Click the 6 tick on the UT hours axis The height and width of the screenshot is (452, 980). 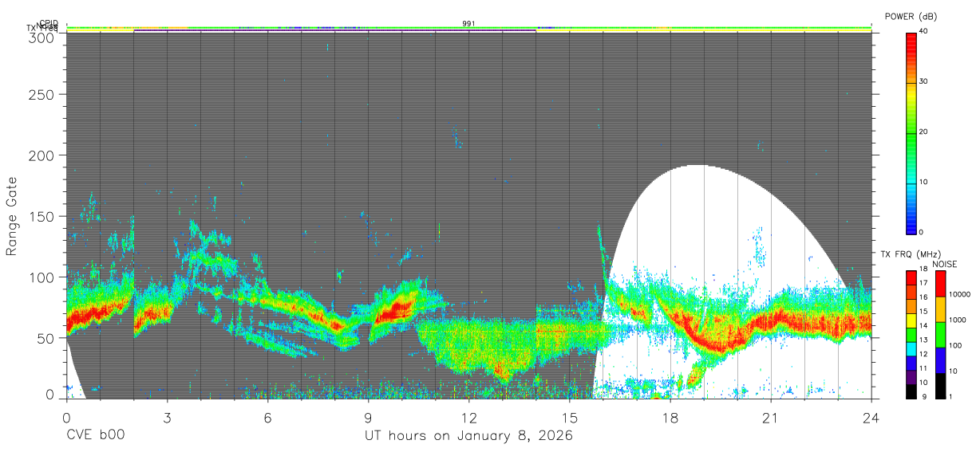(x=267, y=417)
